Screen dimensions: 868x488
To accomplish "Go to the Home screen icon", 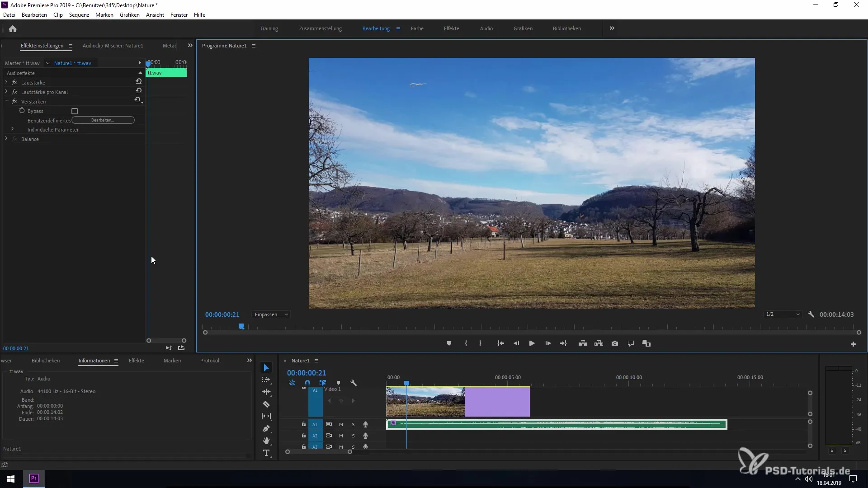I will click(13, 29).
